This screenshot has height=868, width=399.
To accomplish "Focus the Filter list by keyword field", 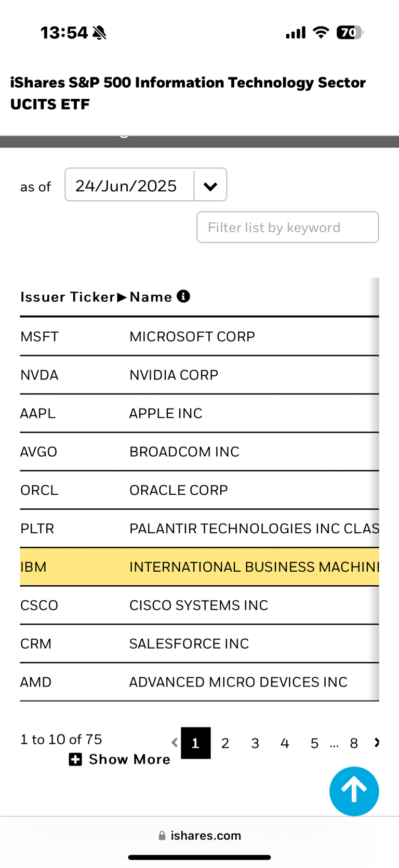I will point(288,227).
